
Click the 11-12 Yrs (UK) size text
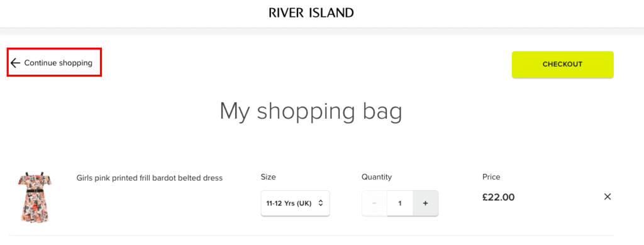point(289,203)
